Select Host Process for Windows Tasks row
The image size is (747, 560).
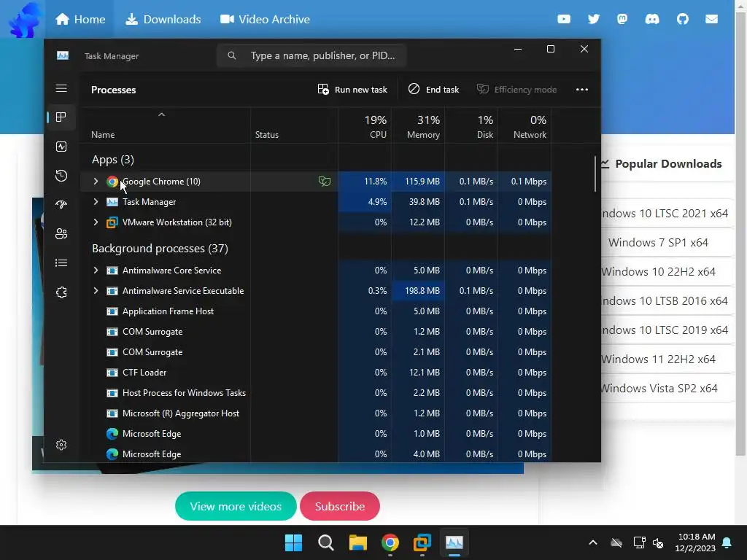(x=316, y=393)
